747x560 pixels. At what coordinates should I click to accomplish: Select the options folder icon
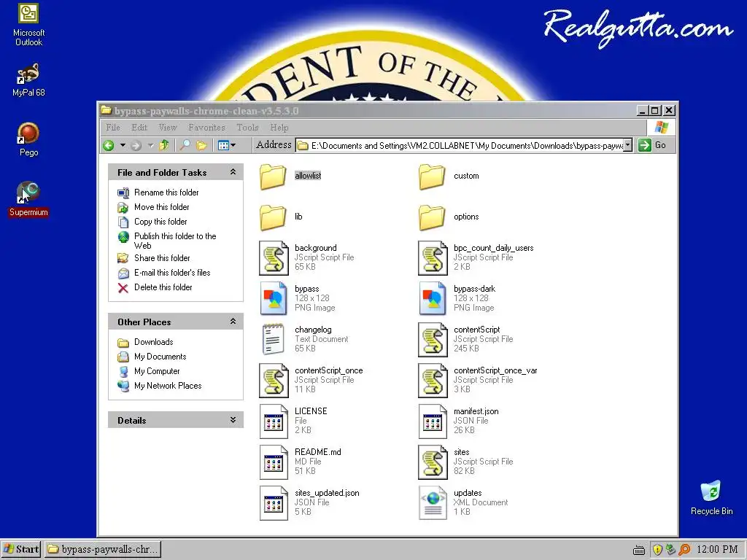(x=432, y=217)
